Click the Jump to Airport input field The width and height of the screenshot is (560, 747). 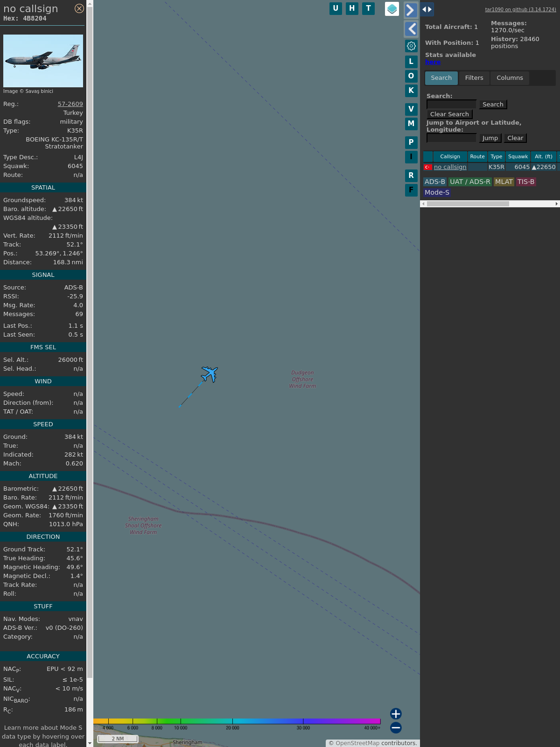point(451,138)
